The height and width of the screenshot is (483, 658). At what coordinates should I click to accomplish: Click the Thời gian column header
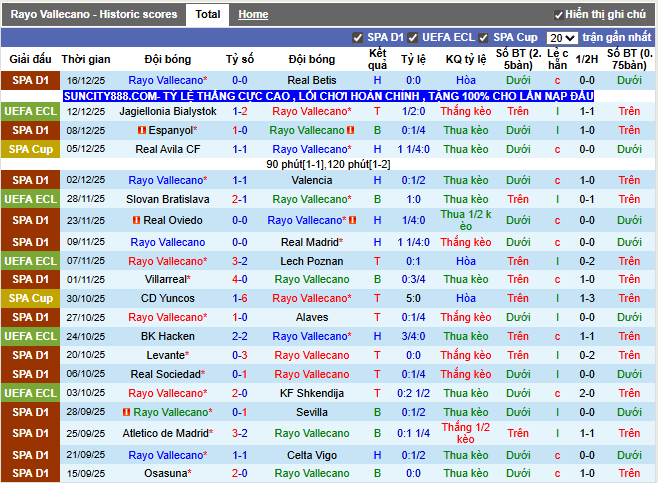coord(86,59)
